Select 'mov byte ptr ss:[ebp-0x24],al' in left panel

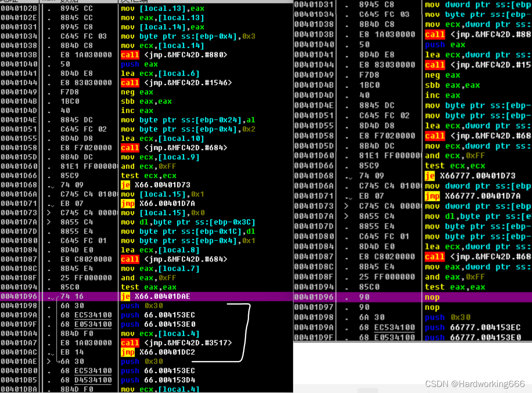click(188, 120)
